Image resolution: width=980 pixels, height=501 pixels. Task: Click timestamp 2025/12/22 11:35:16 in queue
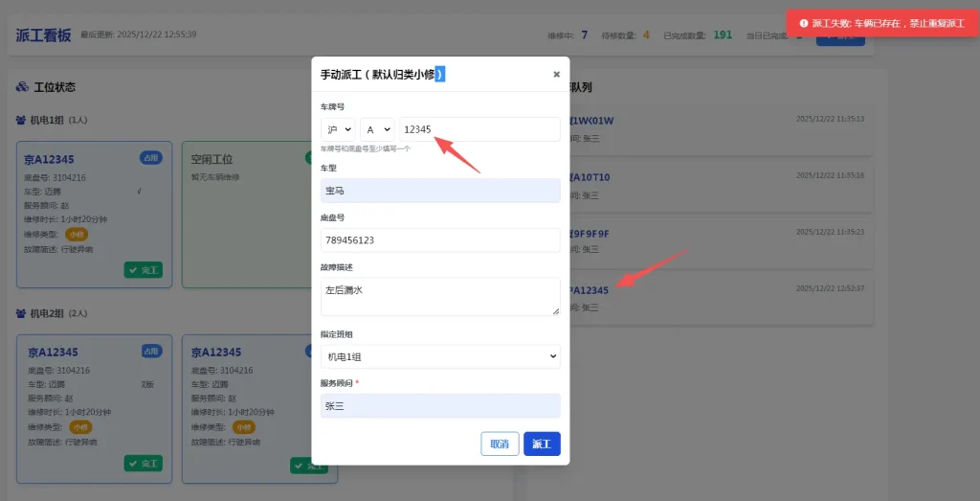point(830,175)
